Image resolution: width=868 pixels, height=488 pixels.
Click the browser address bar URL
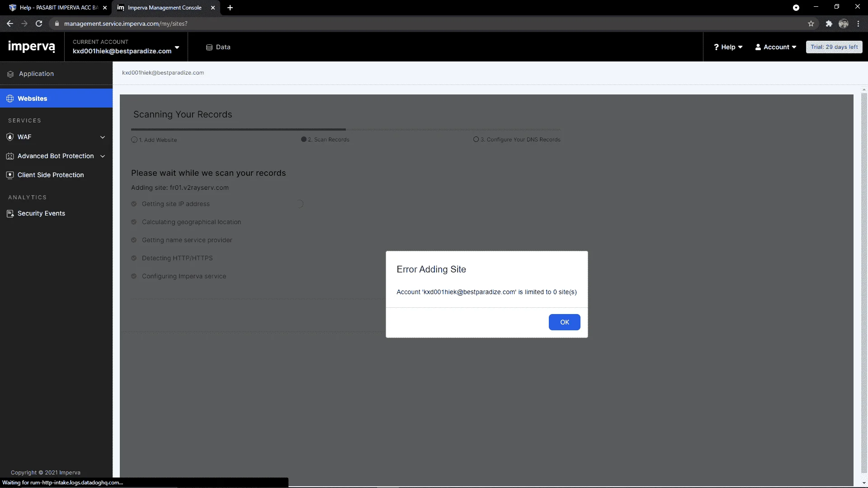[x=126, y=23]
